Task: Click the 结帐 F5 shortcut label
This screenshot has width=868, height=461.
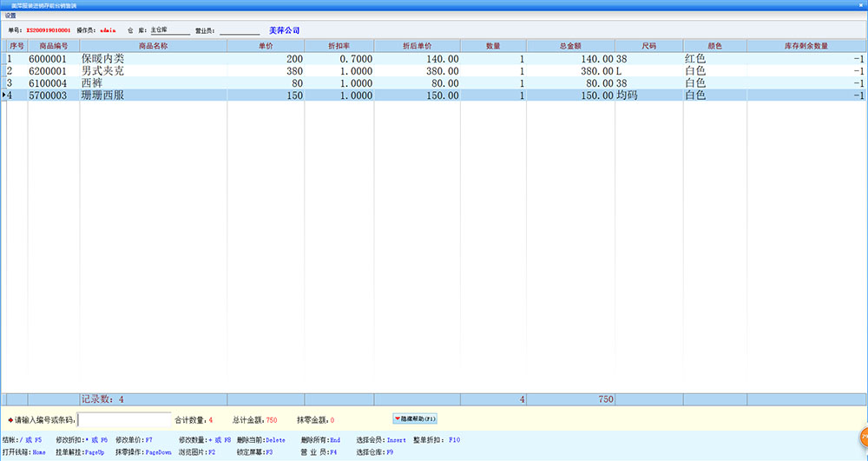Action: (22, 440)
